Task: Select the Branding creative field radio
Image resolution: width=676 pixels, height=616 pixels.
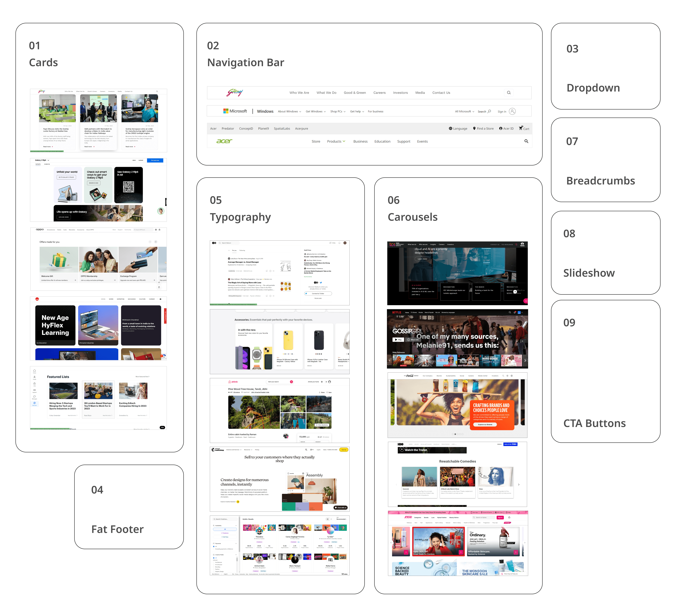Action: [214, 567]
